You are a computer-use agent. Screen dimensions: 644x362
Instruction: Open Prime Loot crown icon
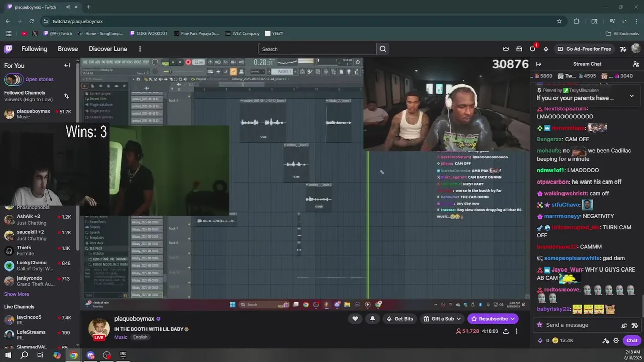coord(506,49)
